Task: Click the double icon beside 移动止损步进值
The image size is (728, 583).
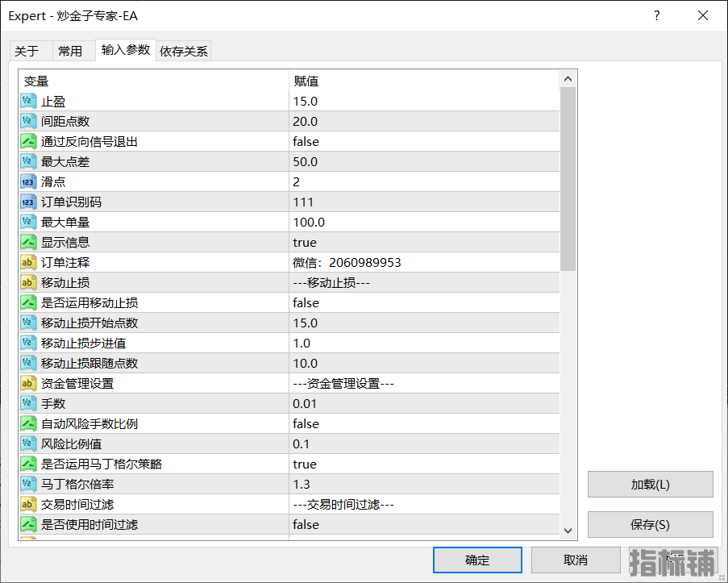Action: click(x=28, y=343)
